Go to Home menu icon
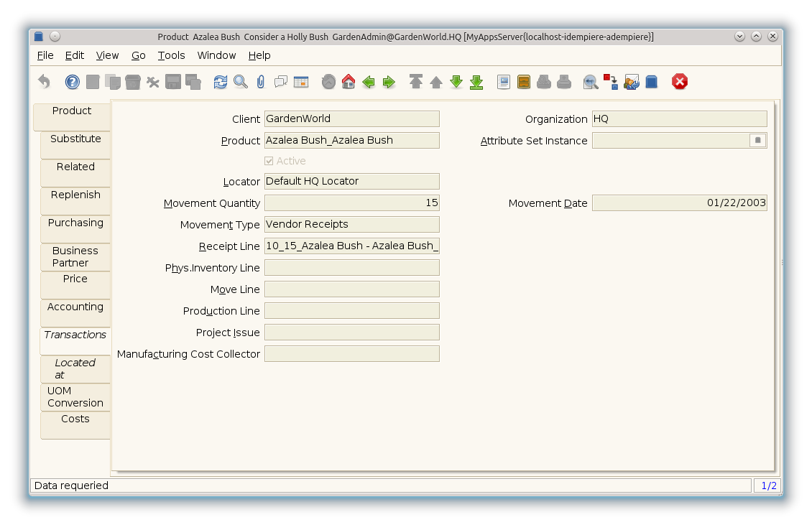Image resolution: width=812 pixels, height=525 pixels. click(349, 82)
